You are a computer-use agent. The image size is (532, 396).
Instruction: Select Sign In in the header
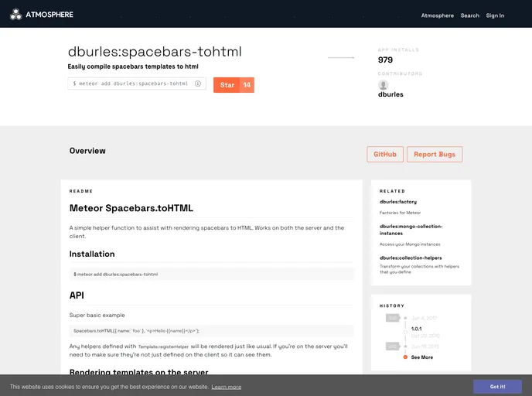coord(495,15)
